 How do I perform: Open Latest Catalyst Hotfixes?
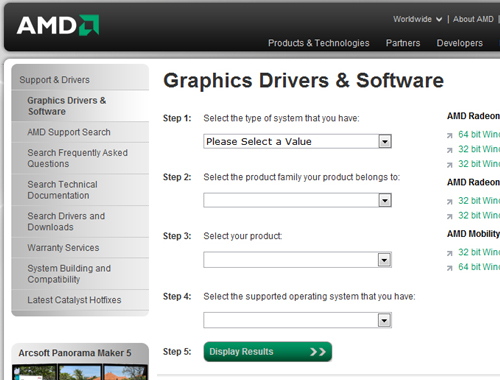click(80, 300)
